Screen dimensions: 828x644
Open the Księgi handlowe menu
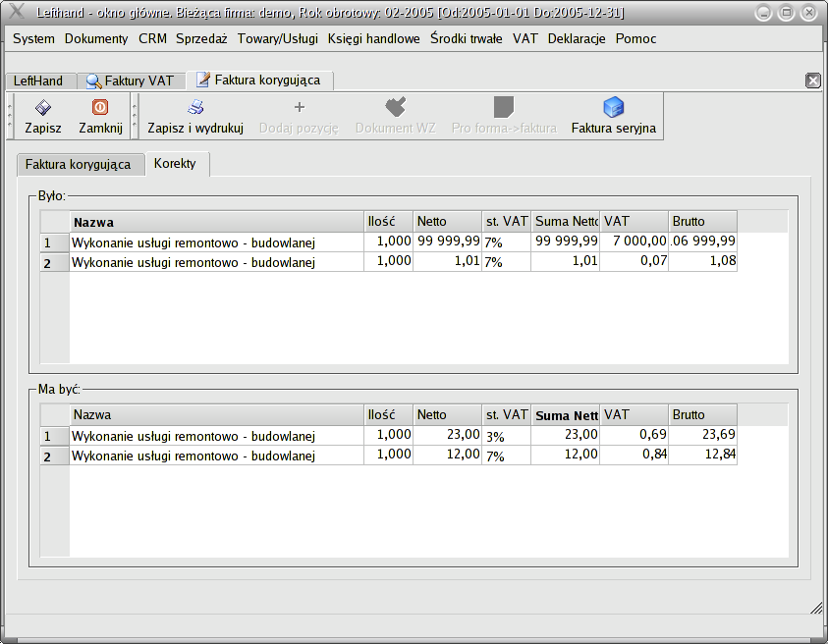point(374,38)
